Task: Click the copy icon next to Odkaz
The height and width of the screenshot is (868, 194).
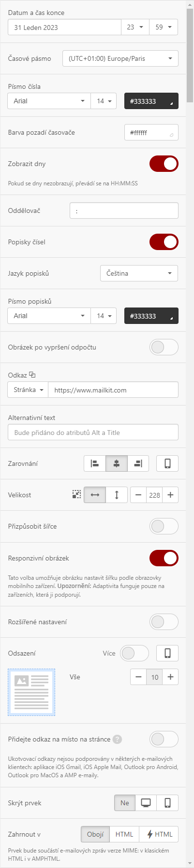Action: tap(32, 375)
